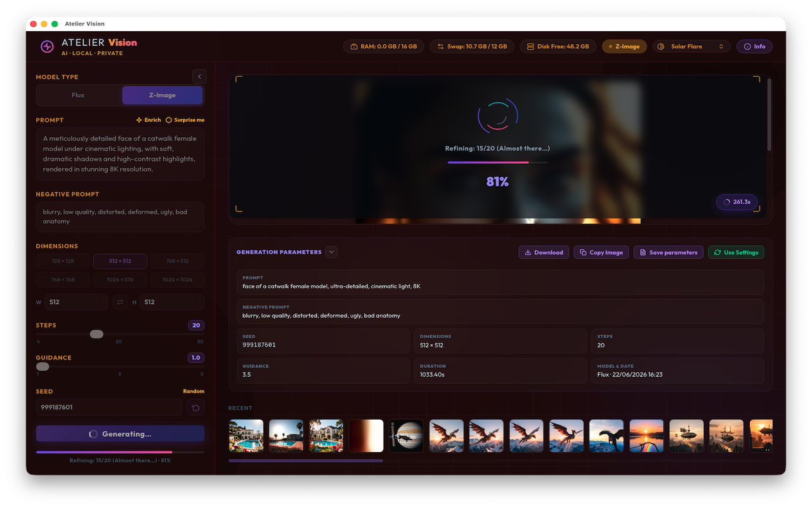The width and height of the screenshot is (812, 508).
Task: Select the Flux model type
Action: [x=78, y=95]
